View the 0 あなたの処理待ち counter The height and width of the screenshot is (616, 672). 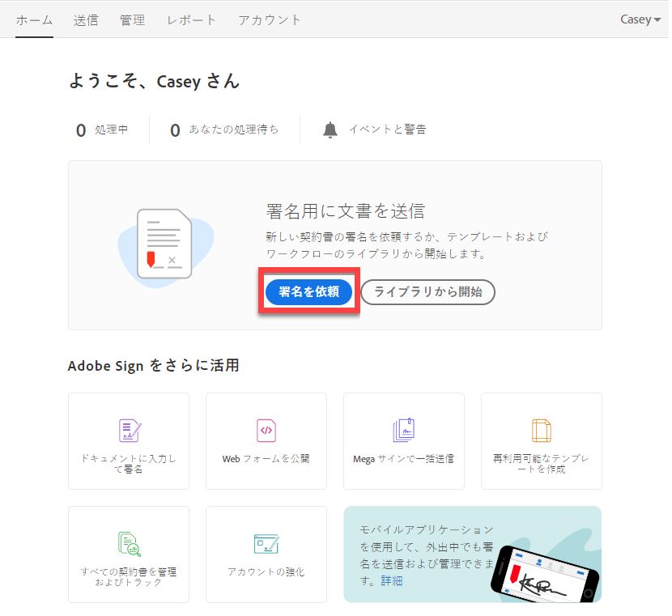coord(224,130)
